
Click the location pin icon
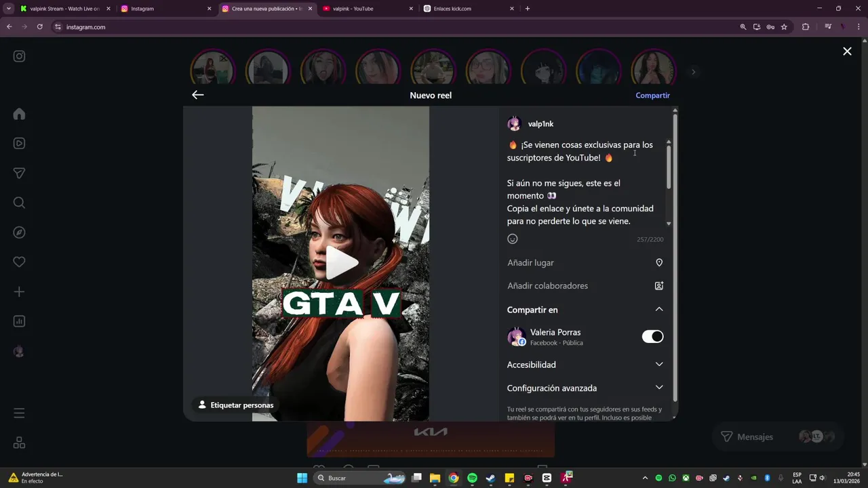pos(658,262)
